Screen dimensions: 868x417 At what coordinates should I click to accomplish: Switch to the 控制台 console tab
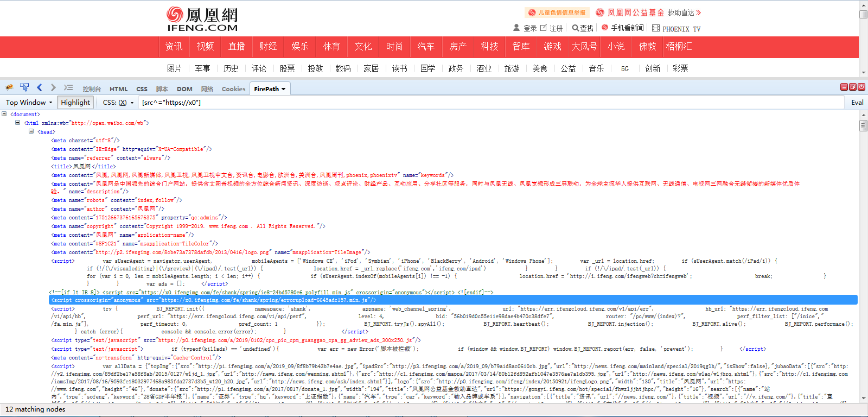pyautogui.click(x=92, y=89)
